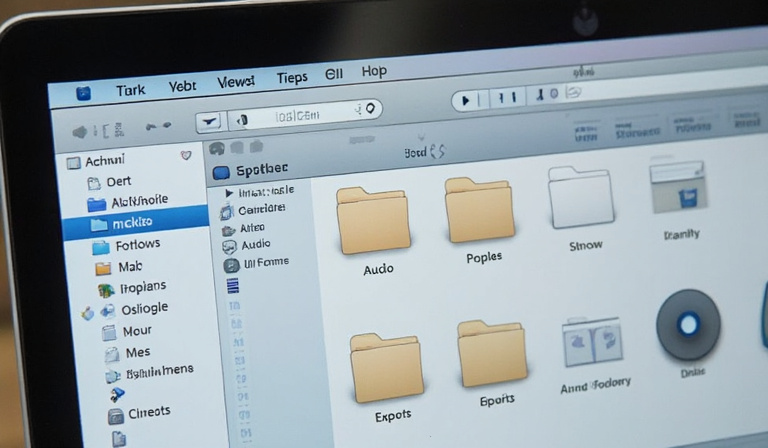Click the blue striped list icon below UI Fome
The image size is (768, 448).
233,285
